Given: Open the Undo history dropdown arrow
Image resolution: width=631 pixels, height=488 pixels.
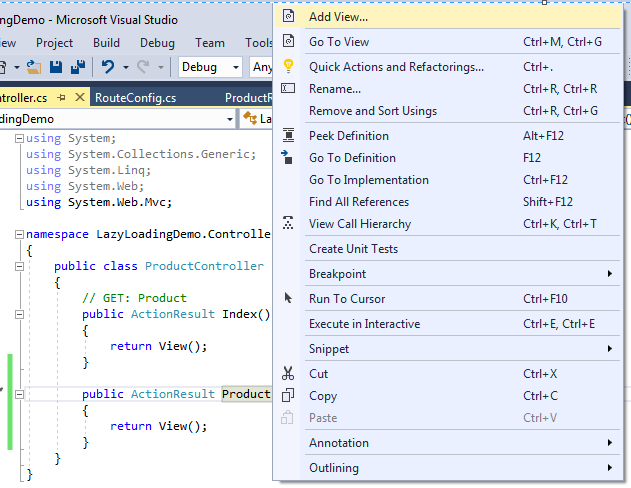Looking at the screenshot, I should 126,67.
